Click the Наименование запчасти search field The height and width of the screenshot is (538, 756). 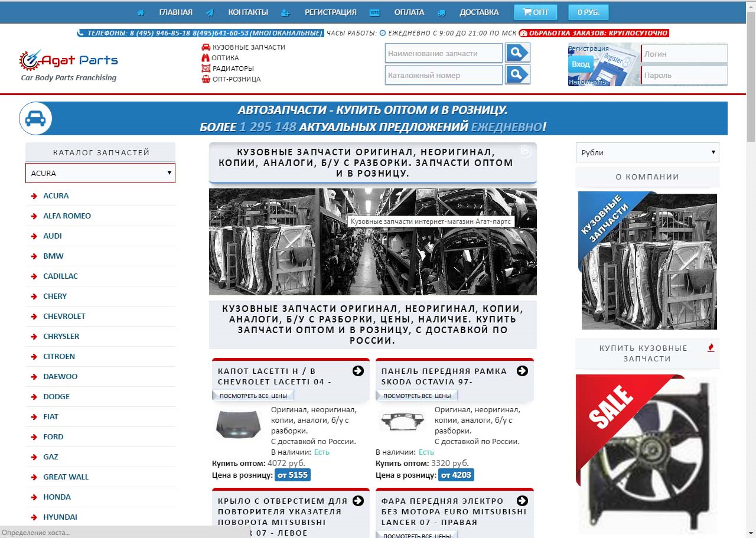click(444, 53)
